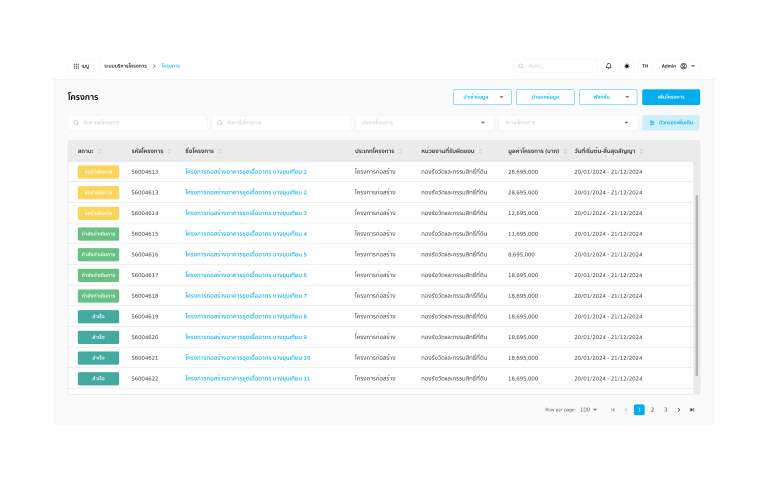Image resolution: width=768 pixels, height=478 pixels.
Task: Select project value 8,695,000
Action: click(x=522, y=255)
